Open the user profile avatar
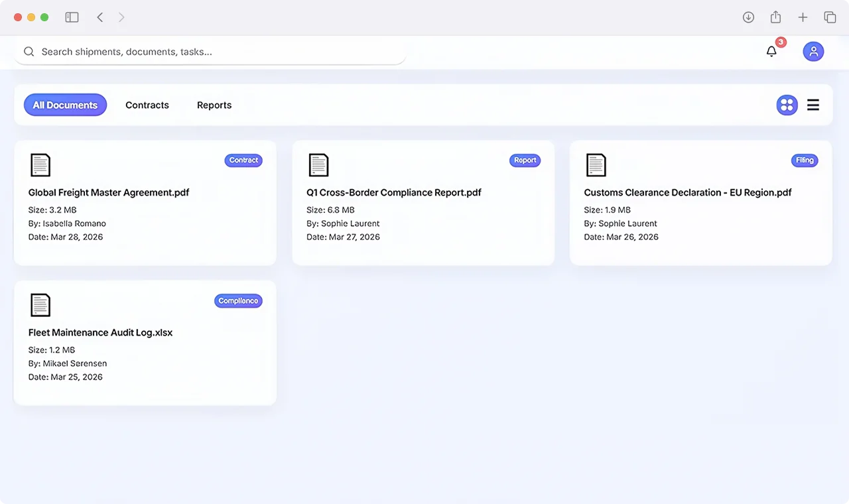 click(x=813, y=52)
